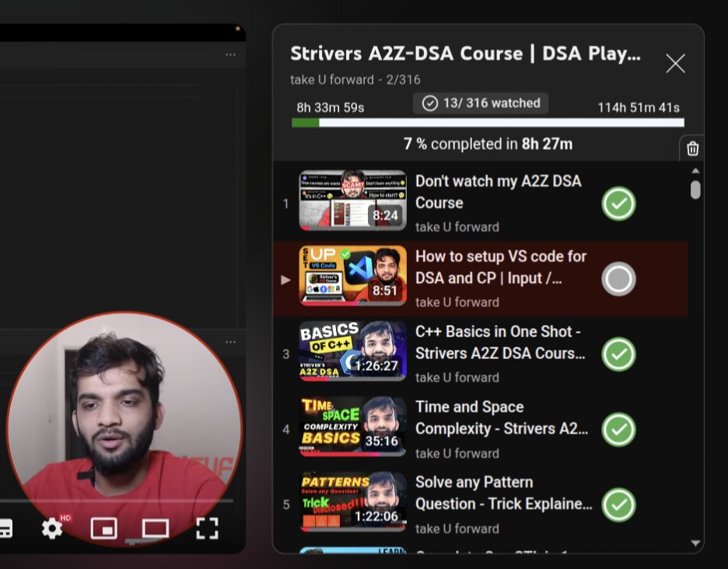Switch to theater mode
Image resolution: width=728 pixels, height=569 pixels.
coord(152,529)
